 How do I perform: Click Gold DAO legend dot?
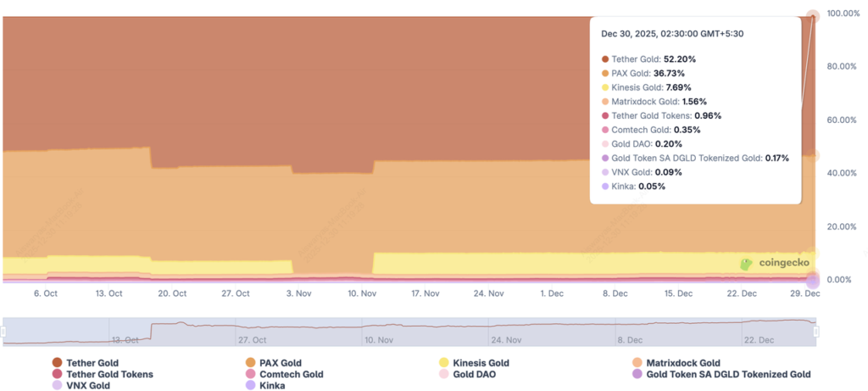coord(444,374)
